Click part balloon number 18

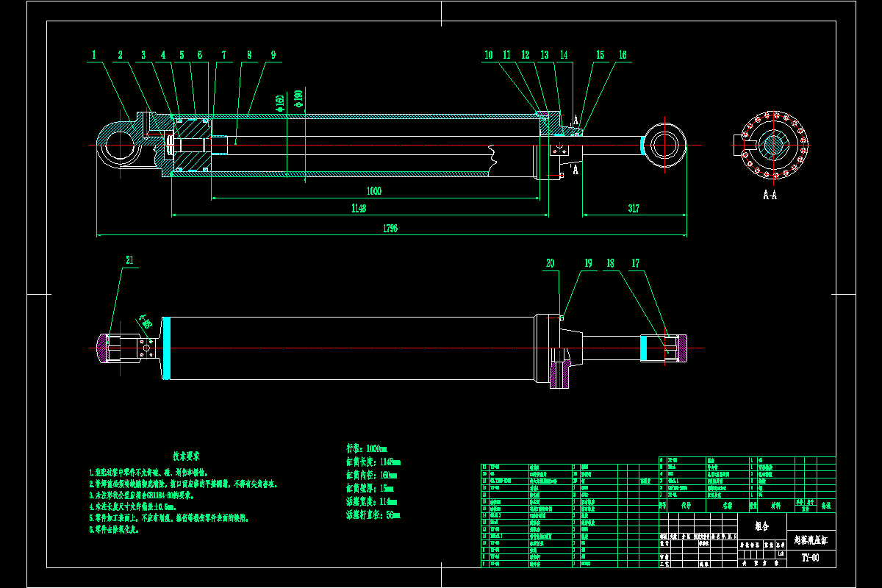pyautogui.click(x=610, y=262)
